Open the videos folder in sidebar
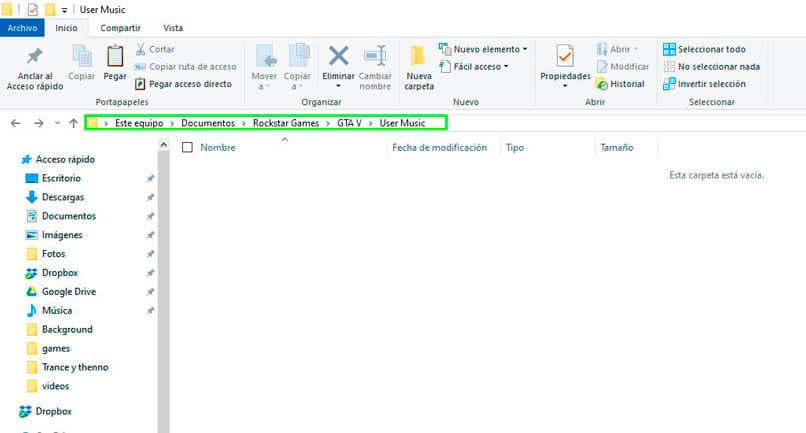 point(55,386)
